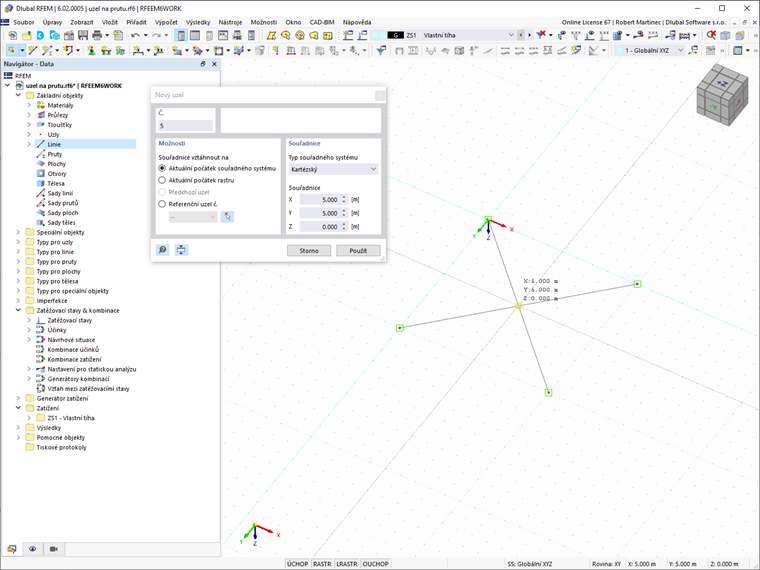The image size is (760, 570).
Task: Toggle OUCHOP object snap in status bar
Action: [375, 564]
